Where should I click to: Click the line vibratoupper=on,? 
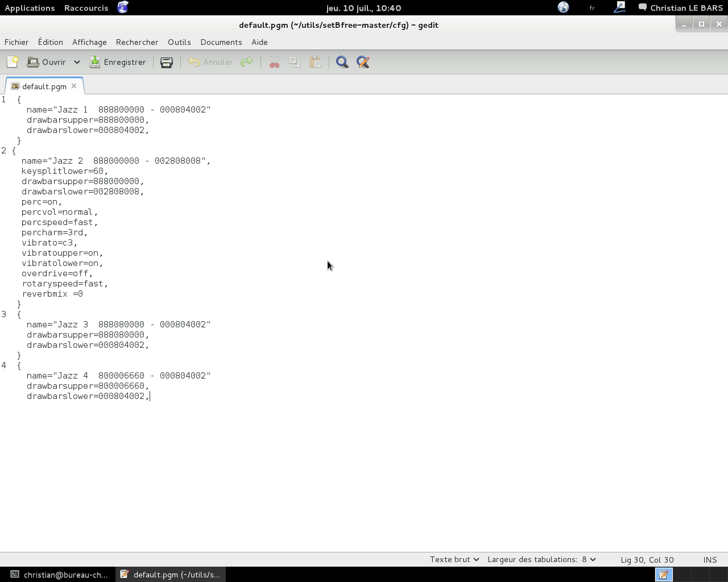point(63,253)
